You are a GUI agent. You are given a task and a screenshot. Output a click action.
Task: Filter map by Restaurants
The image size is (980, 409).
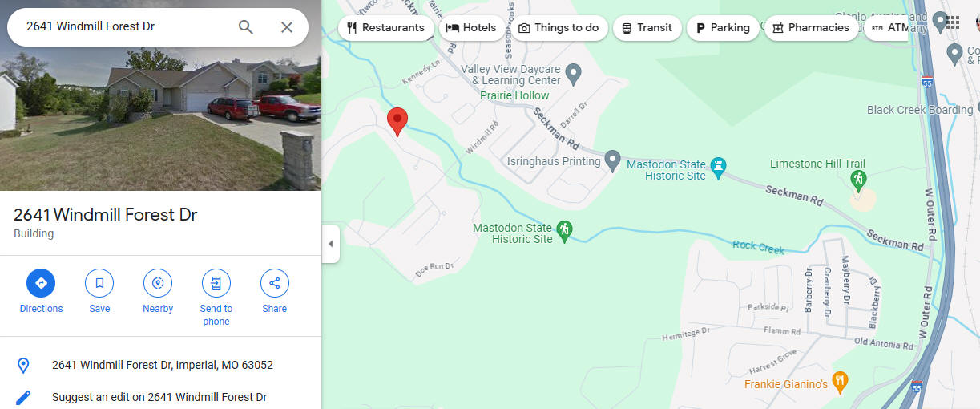pyautogui.click(x=386, y=28)
